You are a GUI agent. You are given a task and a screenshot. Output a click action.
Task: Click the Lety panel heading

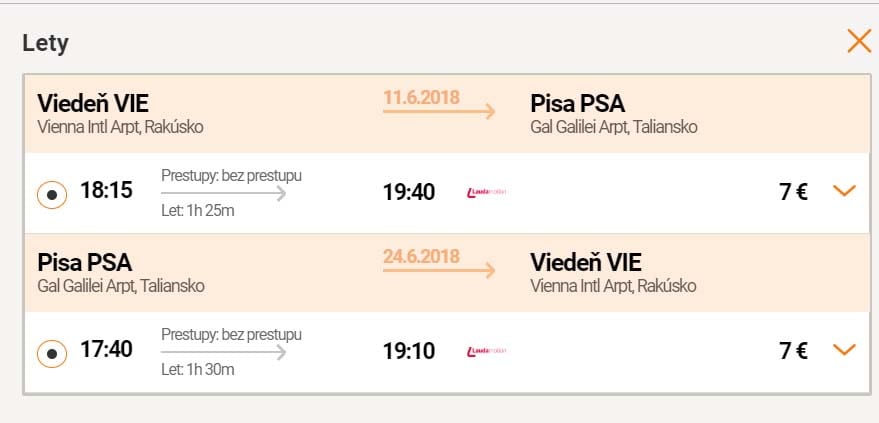coord(45,43)
